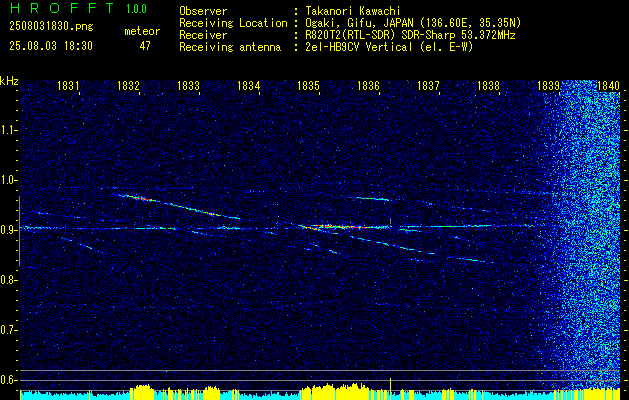Click the 1835 time marker
This screenshot has height=400, width=629.
(308, 85)
